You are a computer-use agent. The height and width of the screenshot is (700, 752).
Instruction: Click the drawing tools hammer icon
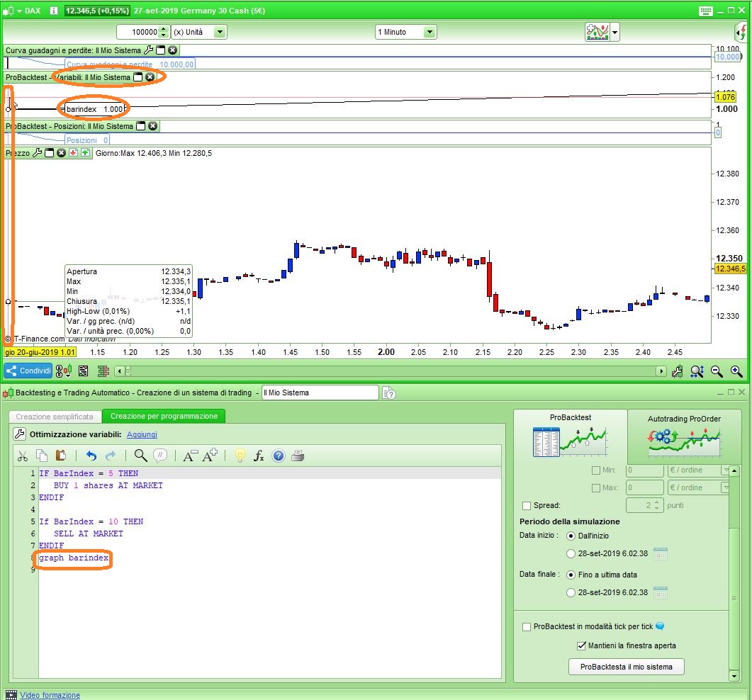click(677, 371)
